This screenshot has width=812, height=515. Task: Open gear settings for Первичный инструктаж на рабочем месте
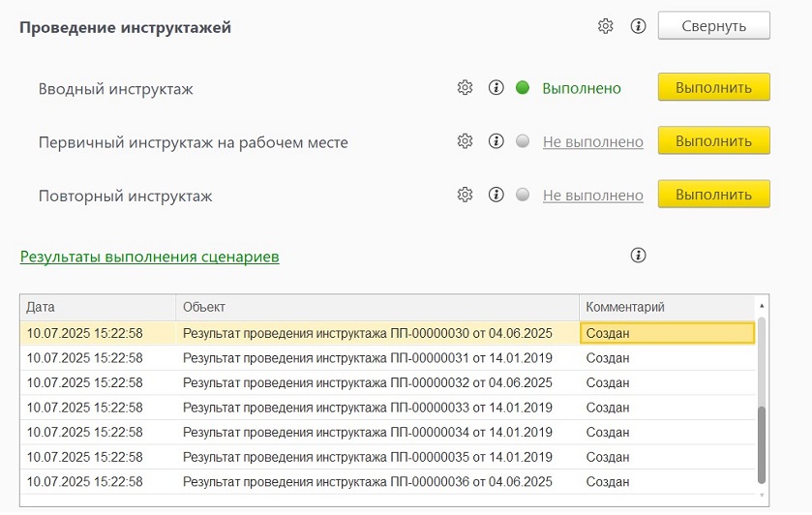click(x=465, y=141)
